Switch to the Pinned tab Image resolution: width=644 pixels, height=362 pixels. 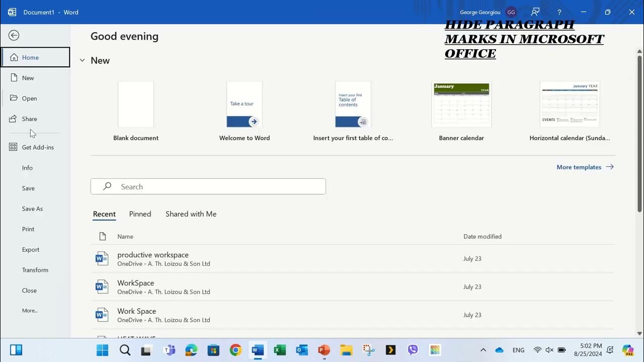pyautogui.click(x=140, y=214)
